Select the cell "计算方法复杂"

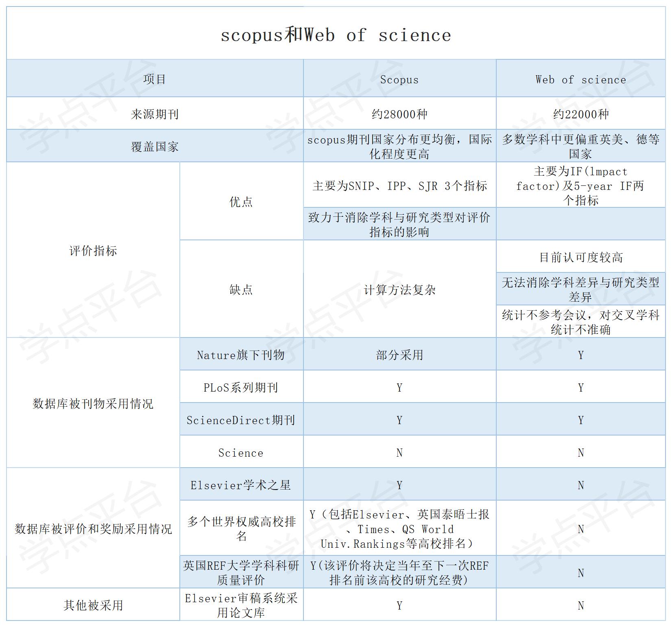coord(399,289)
